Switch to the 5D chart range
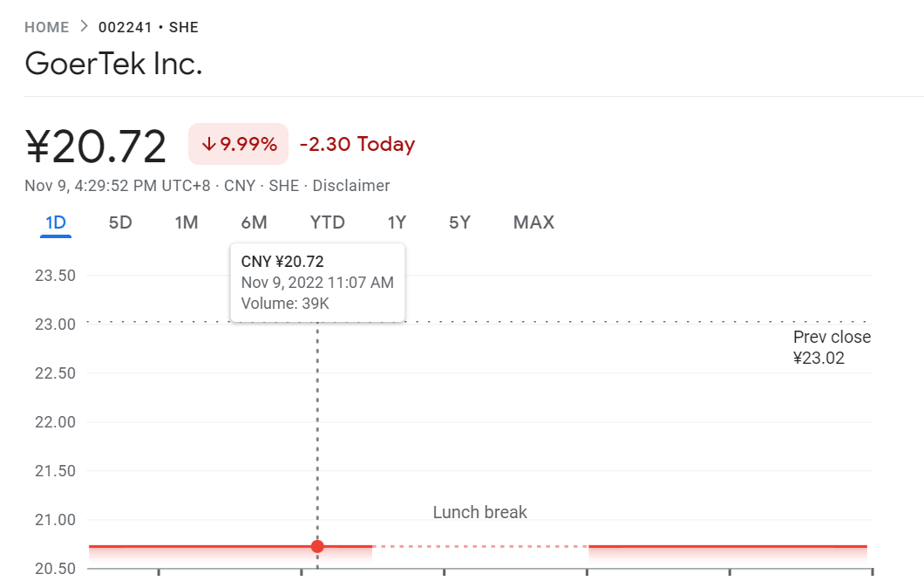924x581 pixels. tap(120, 222)
